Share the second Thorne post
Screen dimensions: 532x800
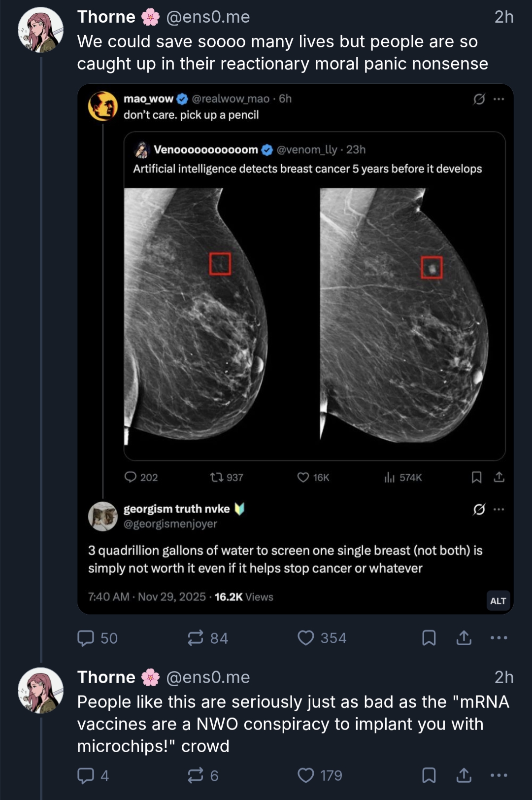[x=464, y=775]
